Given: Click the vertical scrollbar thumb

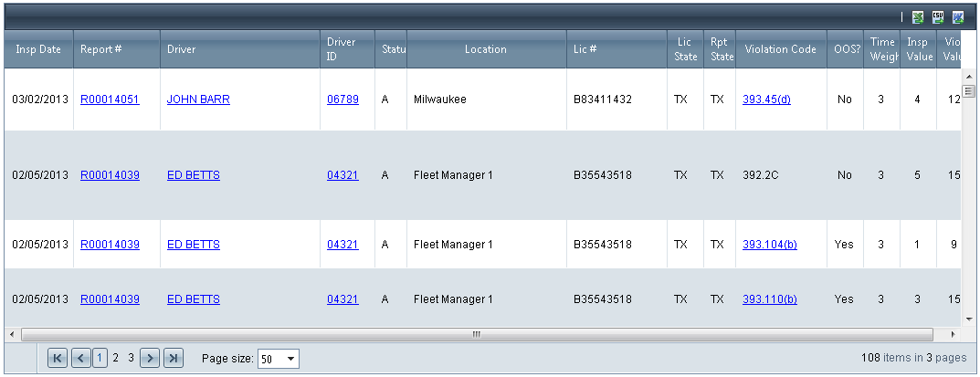Looking at the screenshot, I should [969, 92].
